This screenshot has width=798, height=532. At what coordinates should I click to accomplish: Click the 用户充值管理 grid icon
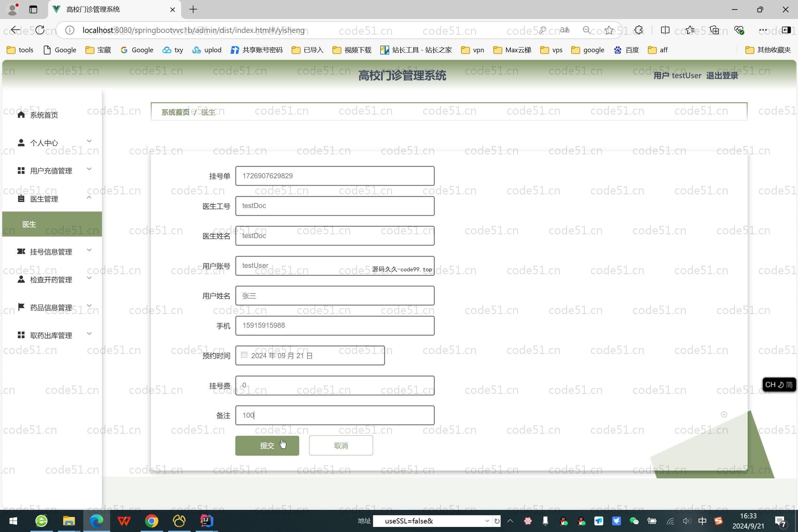(21, 170)
